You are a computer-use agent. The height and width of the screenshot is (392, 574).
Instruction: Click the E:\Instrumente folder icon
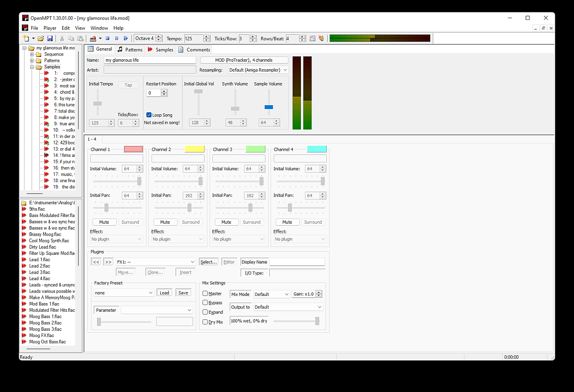tap(23, 203)
